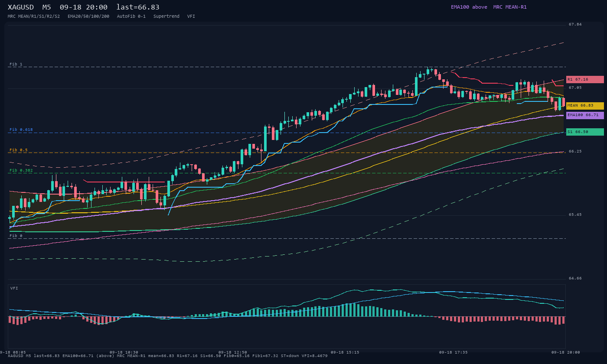Viewport: 607px width, 364px height.
Task: Click the R1 67.16 price tag
Action: pos(585,80)
